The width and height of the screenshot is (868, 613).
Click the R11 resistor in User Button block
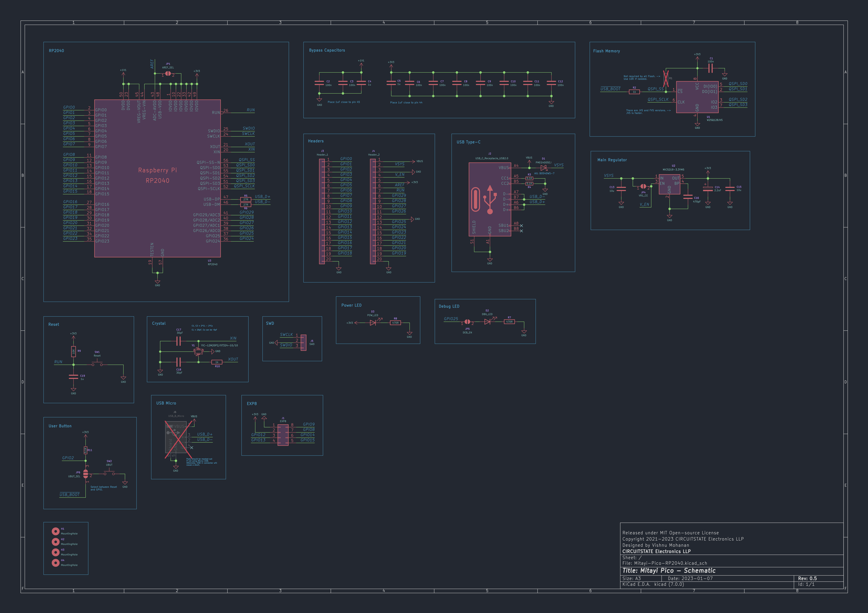(x=85, y=450)
